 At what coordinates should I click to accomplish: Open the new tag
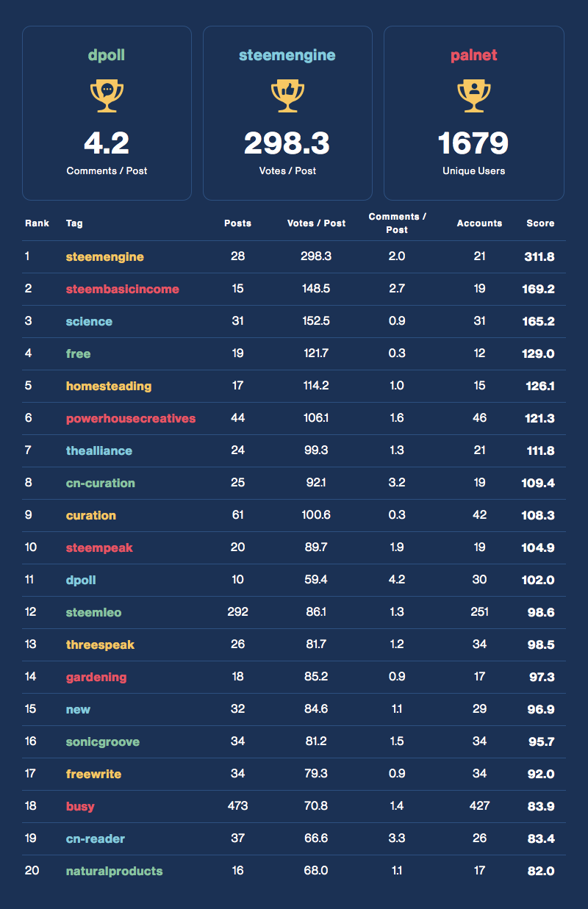[x=78, y=709]
